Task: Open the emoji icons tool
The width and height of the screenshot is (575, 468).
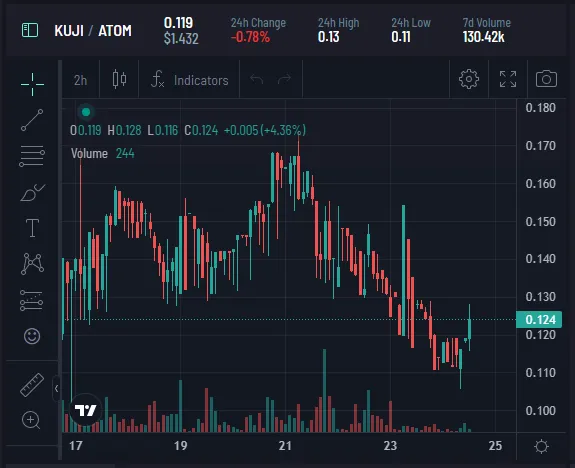Action: (32, 336)
